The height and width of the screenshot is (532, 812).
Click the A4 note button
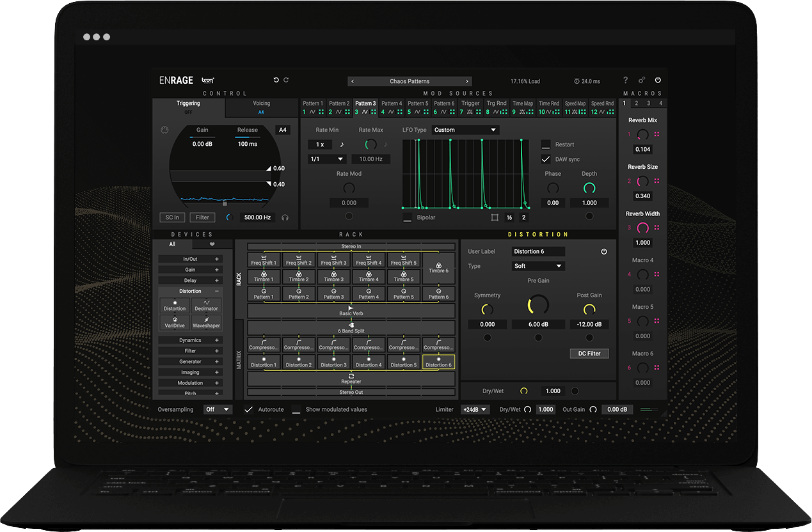pyautogui.click(x=282, y=130)
